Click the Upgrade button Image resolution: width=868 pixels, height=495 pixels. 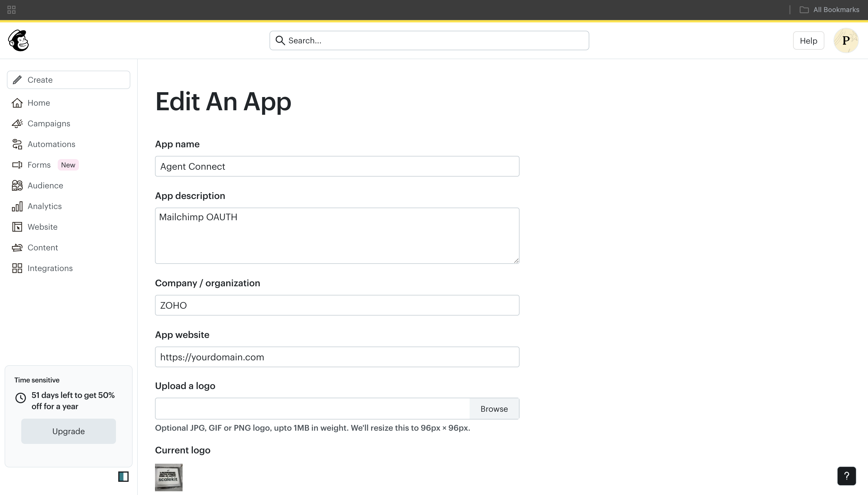(69, 431)
